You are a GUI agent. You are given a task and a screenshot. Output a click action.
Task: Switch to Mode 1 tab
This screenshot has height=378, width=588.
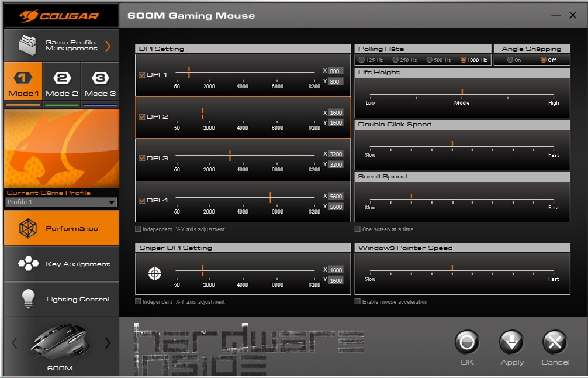pyautogui.click(x=23, y=81)
